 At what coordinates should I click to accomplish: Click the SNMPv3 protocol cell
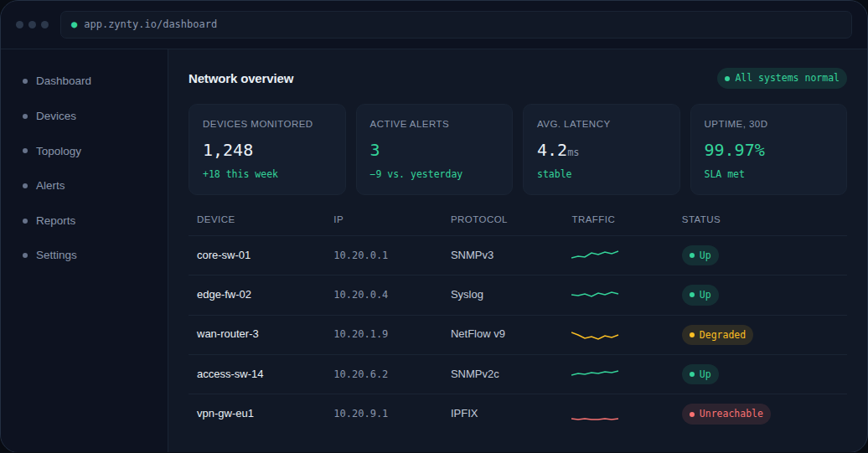[473, 255]
